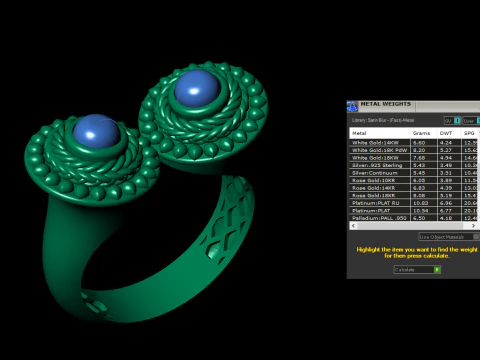Click the right blue gemstone on the ring
This screenshot has height=360, width=480.
197,88
